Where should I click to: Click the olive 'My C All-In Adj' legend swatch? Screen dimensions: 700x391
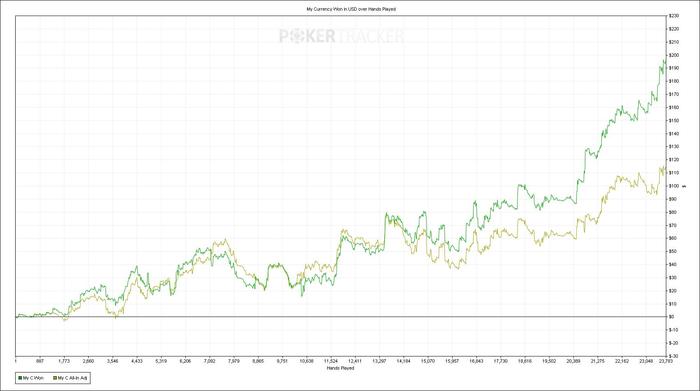pyautogui.click(x=55, y=378)
